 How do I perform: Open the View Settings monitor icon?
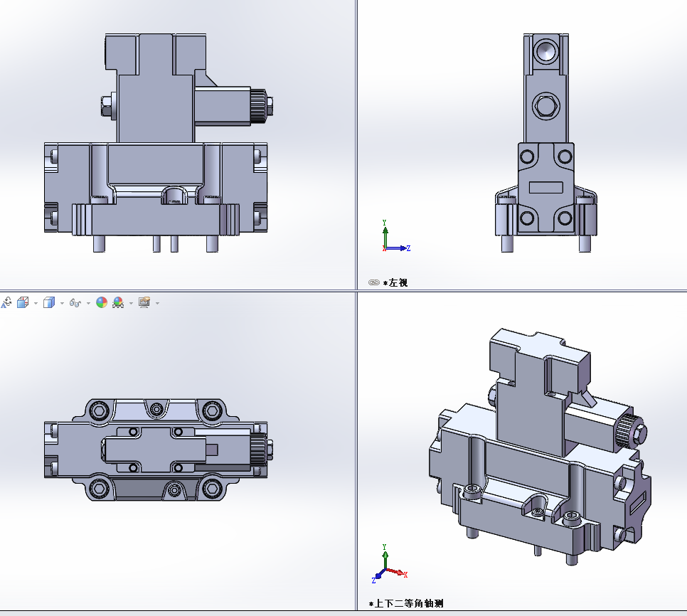[144, 302]
